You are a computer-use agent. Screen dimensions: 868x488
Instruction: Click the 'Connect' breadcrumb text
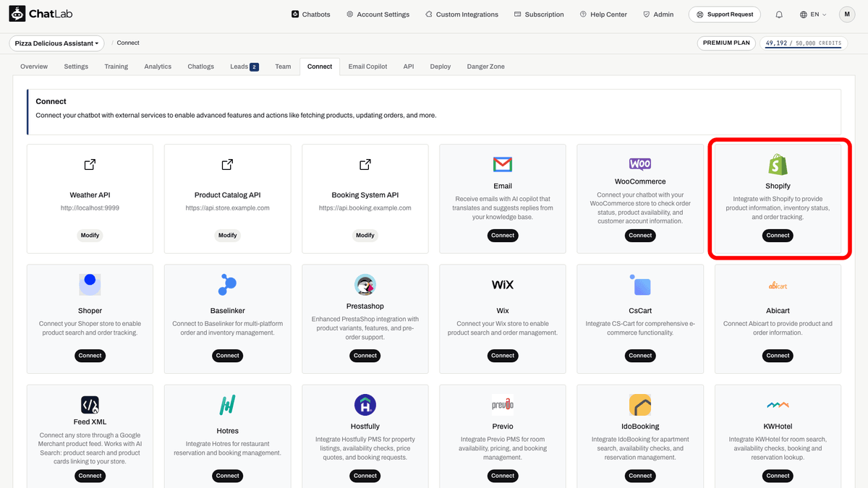(x=128, y=43)
